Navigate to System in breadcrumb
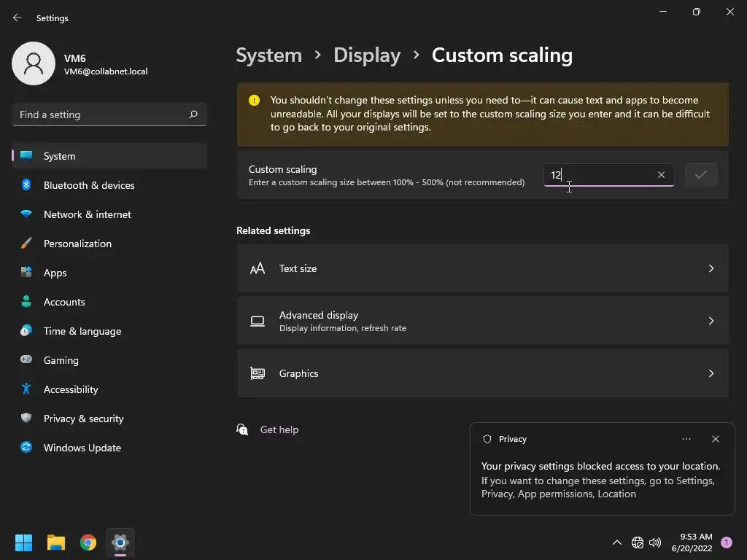Image resolution: width=747 pixels, height=560 pixels. click(268, 55)
